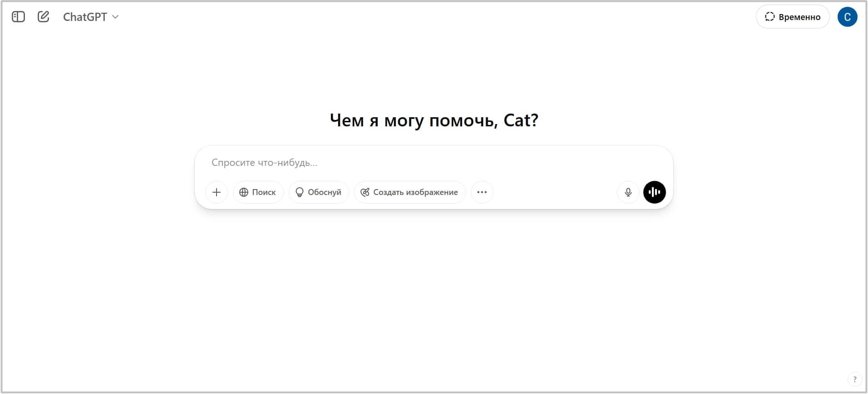Open the three dots more tools menu

[x=482, y=192]
